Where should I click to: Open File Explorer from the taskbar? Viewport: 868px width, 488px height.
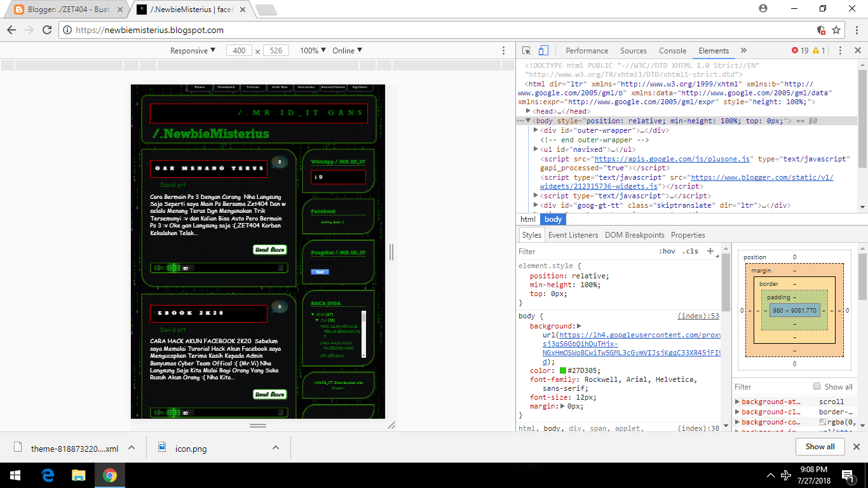(78, 475)
